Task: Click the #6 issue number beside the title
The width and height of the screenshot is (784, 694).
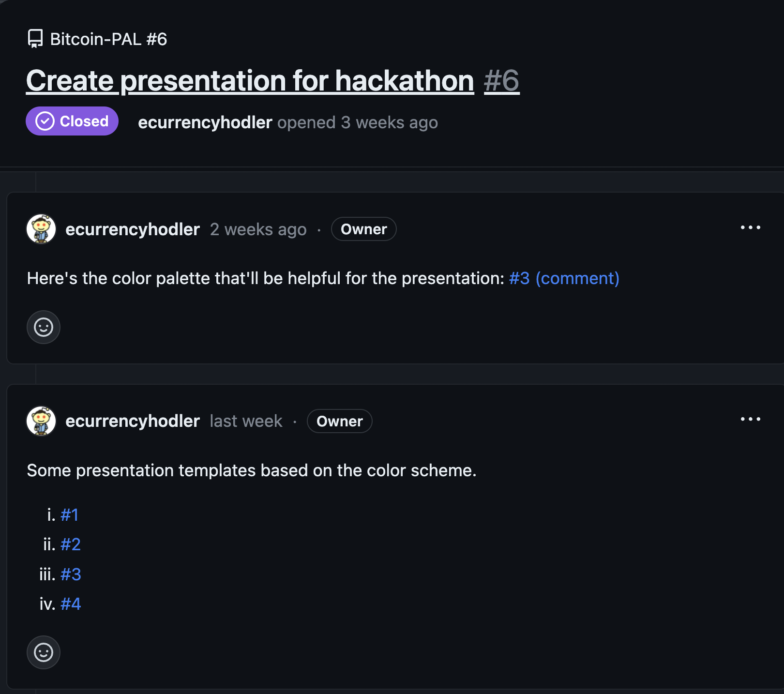Action: pos(501,80)
